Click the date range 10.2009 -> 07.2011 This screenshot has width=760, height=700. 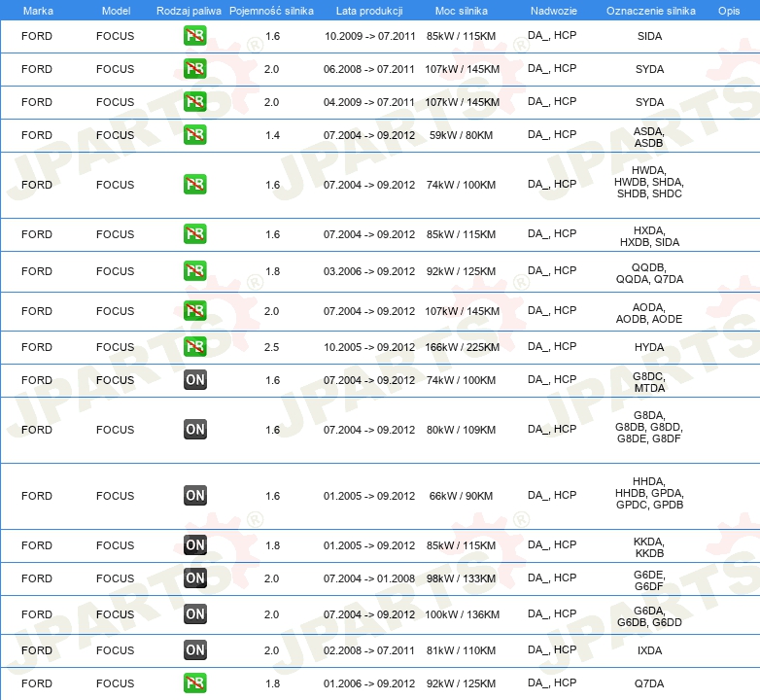(x=370, y=36)
